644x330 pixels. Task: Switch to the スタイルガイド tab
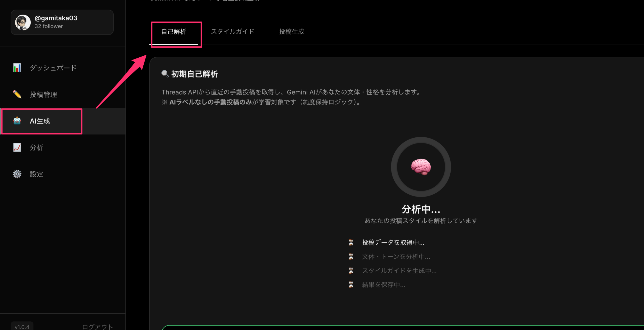click(x=232, y=32)
